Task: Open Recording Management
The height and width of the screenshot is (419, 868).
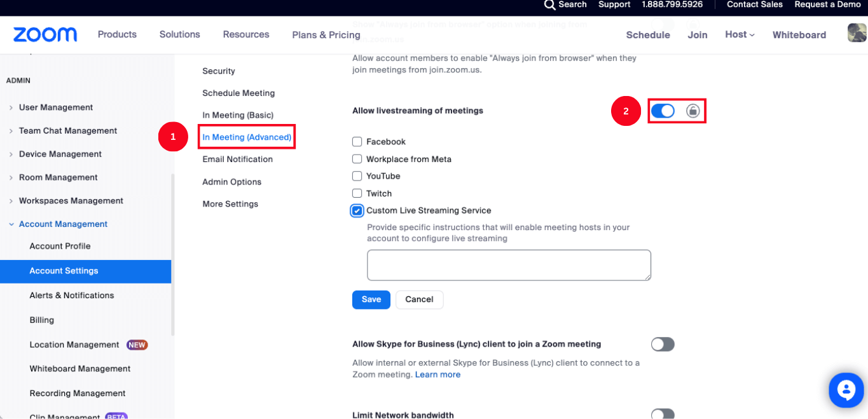Action: tap(78, 394)
